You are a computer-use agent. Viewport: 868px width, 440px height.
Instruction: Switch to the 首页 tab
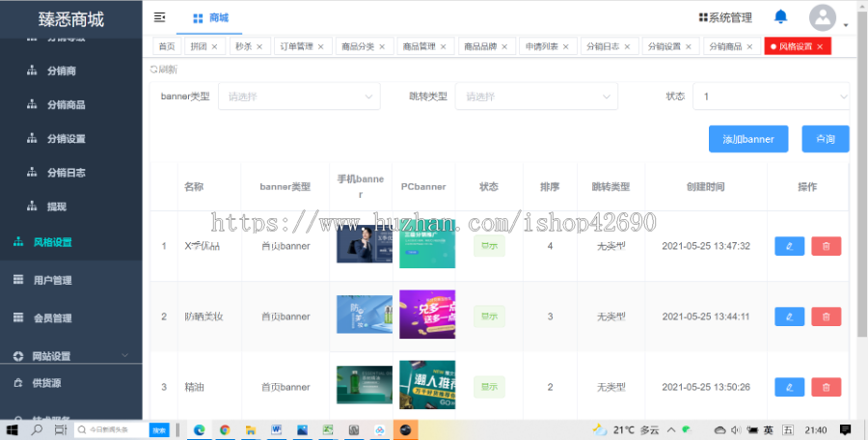pyautogui.click(x=167, y=46)
